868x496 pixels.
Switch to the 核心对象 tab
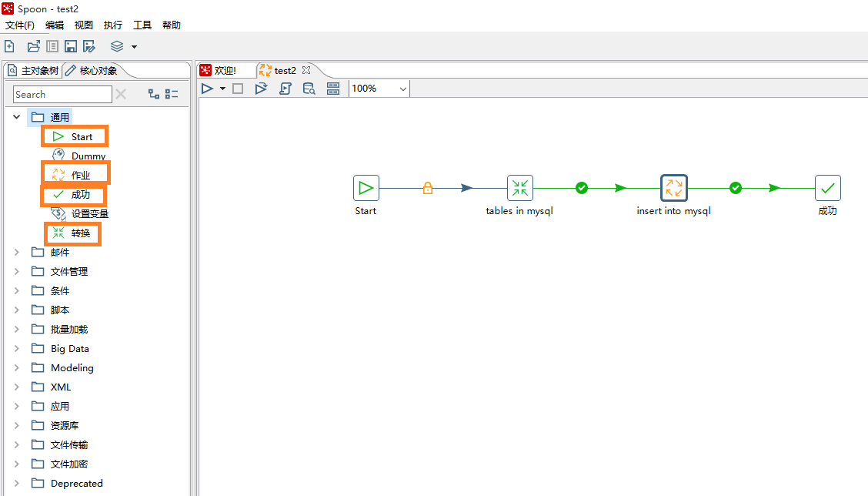coord(92,71)
